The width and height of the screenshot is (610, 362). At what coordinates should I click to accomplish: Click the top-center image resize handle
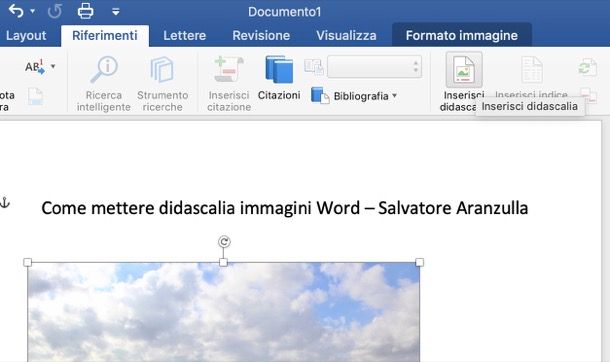(223, 262)
